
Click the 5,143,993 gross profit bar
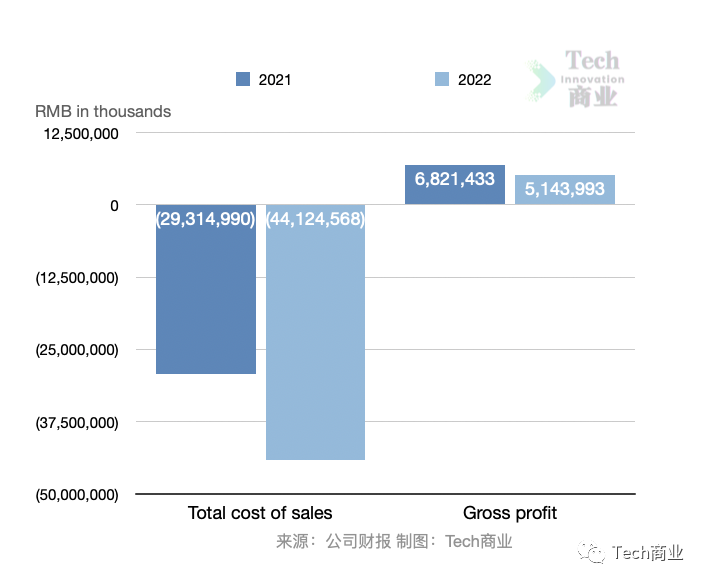coord(565,190)
